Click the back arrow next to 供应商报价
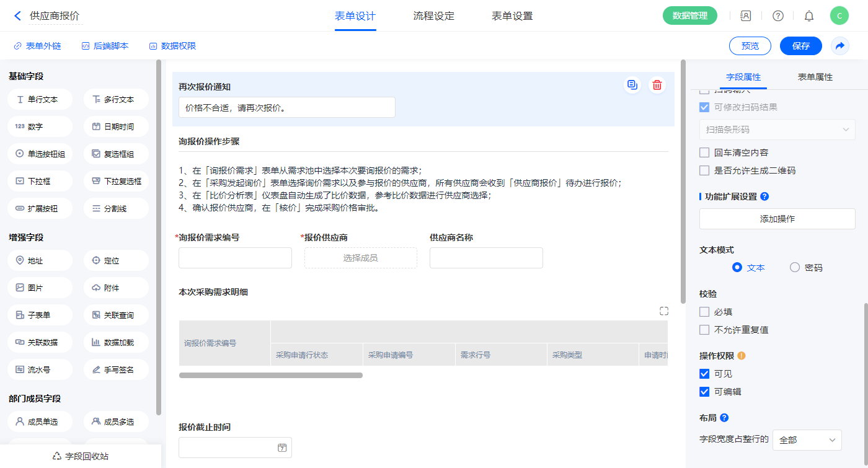 [x=17, y=16]
